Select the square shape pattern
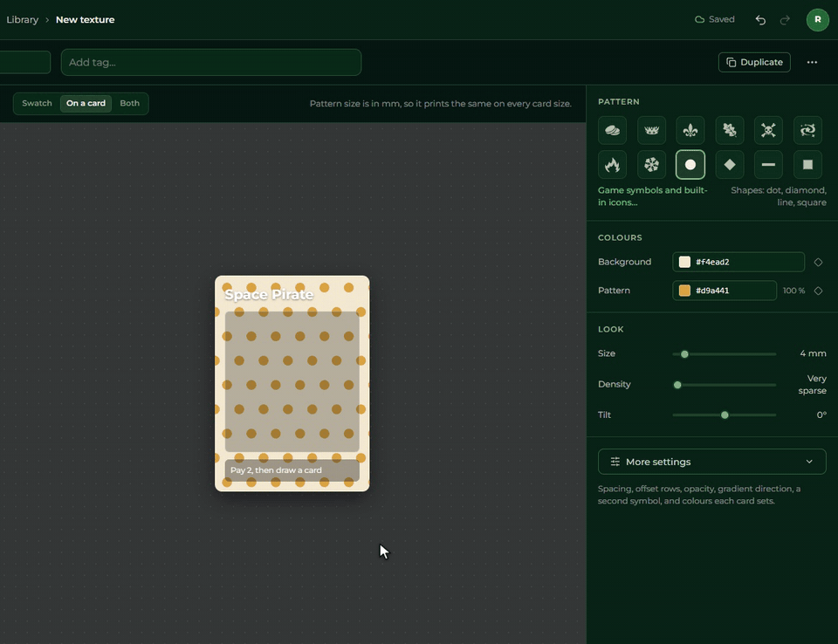This screenshot has width=838, height=644. coord(807,165)
